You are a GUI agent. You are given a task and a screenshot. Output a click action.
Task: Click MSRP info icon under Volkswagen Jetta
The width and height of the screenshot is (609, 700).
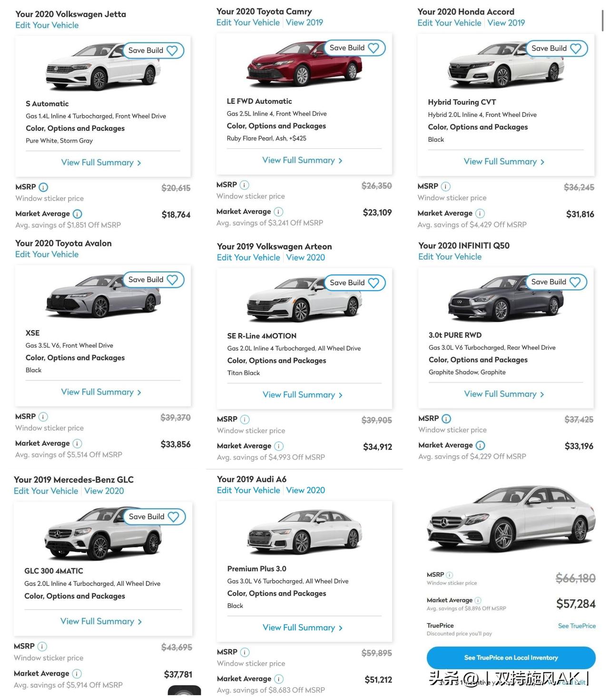43,187
